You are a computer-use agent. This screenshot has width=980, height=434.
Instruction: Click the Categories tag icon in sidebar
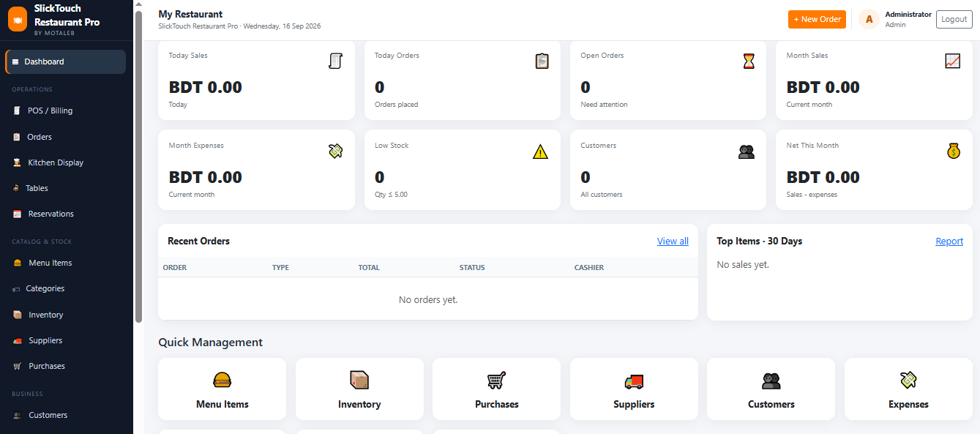(16, 289)
